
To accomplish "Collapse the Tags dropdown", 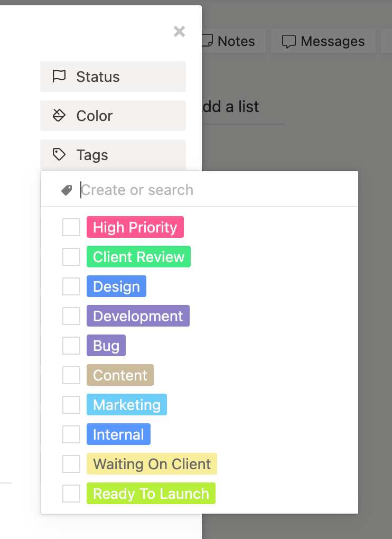I will [x=113, y=155].
